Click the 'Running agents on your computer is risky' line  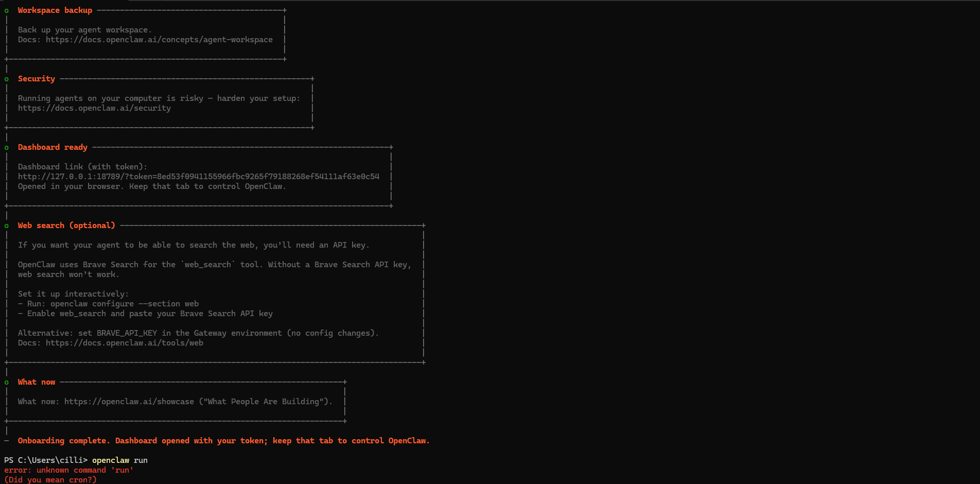pos(159,98)
